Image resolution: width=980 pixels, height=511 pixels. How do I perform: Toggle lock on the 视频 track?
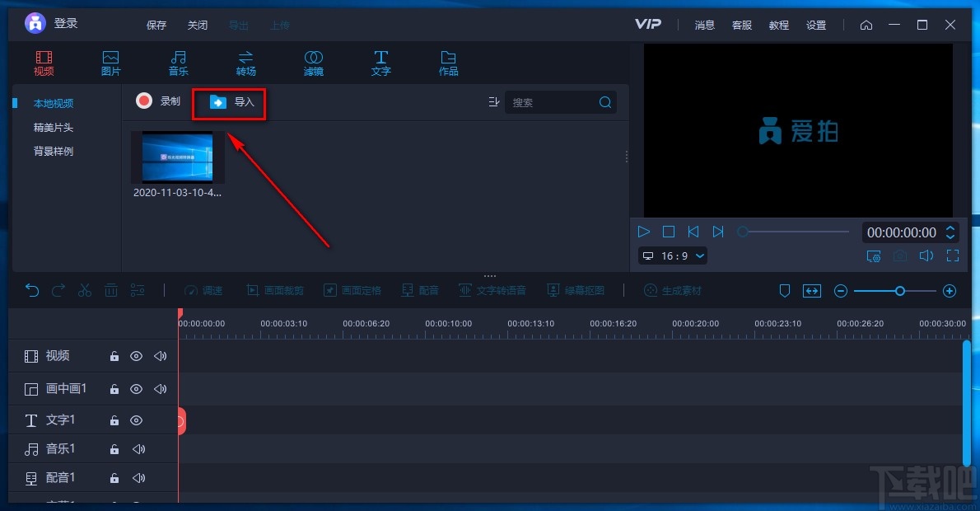pos(114,356)
